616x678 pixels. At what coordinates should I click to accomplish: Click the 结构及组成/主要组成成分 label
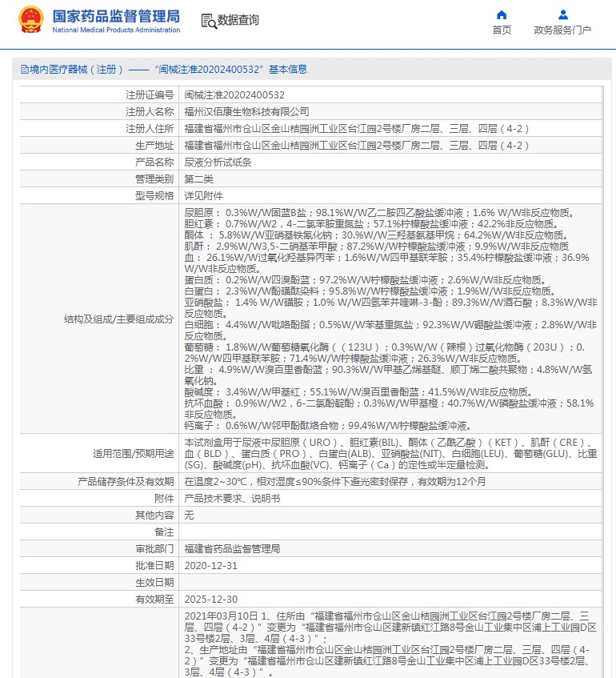[x=119, y=319]
